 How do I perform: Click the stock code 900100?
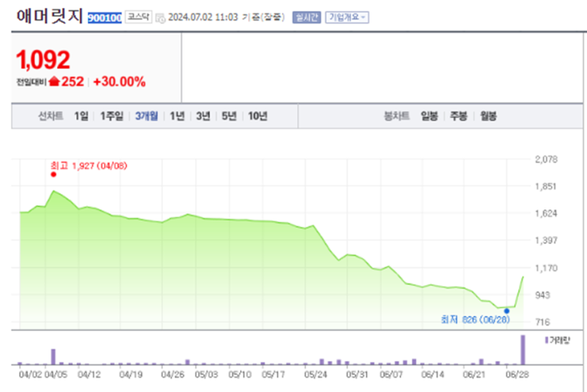[104, 17]
